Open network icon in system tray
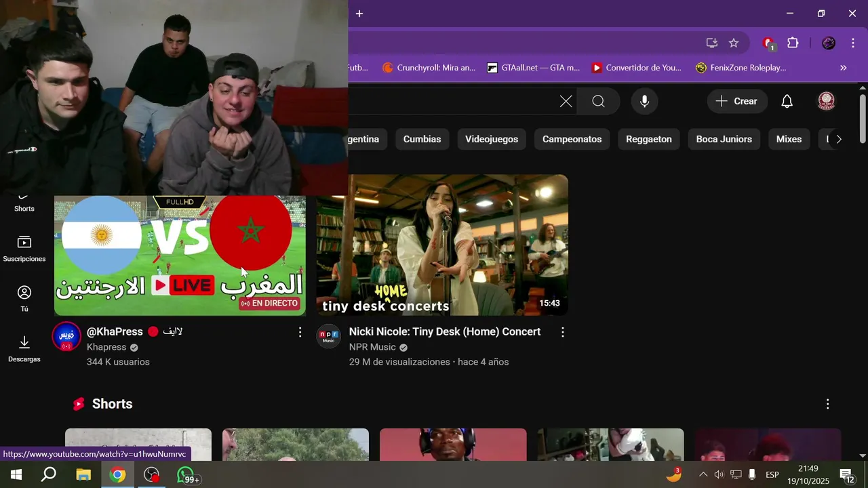This screenshot has height=488, width=868. (736, 474)
